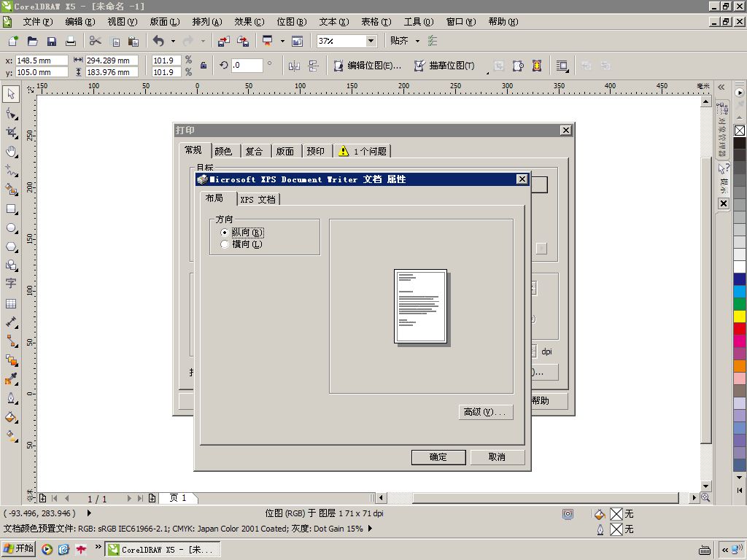747x560 pixels.
Task: Open the 文件 menu
Action: pos(38,22)
